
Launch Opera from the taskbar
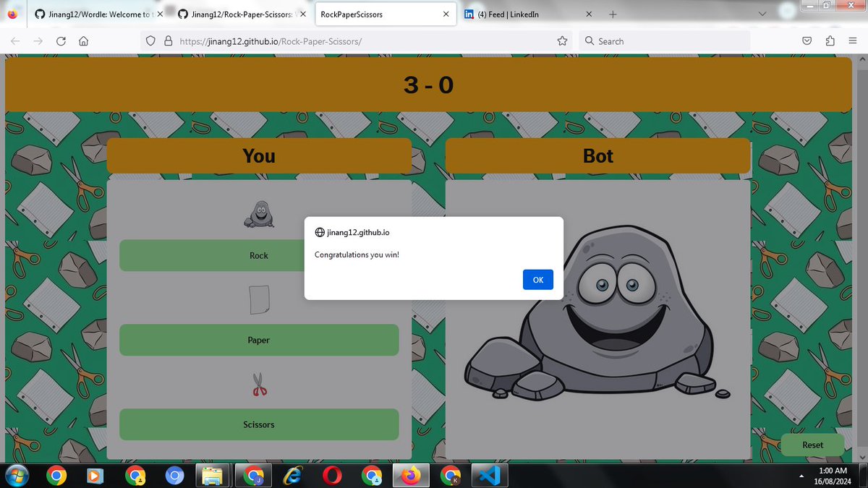coord(332,476)
